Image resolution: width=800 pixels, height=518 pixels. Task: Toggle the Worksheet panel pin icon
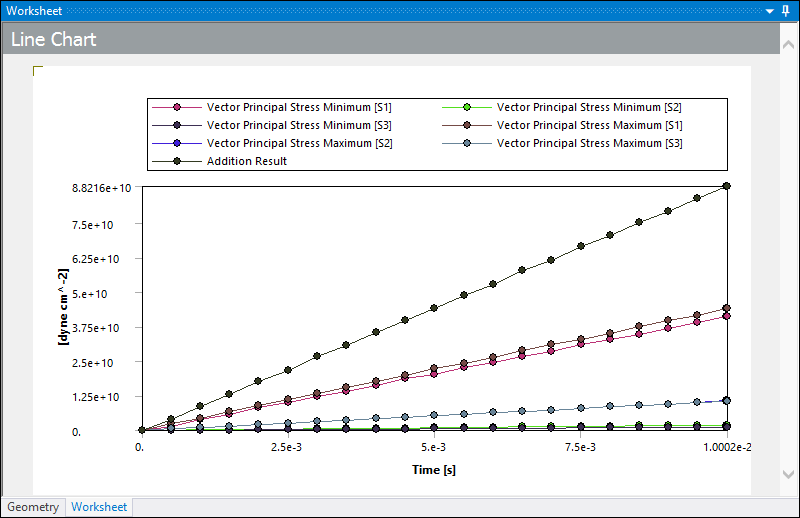coord(786,11)
